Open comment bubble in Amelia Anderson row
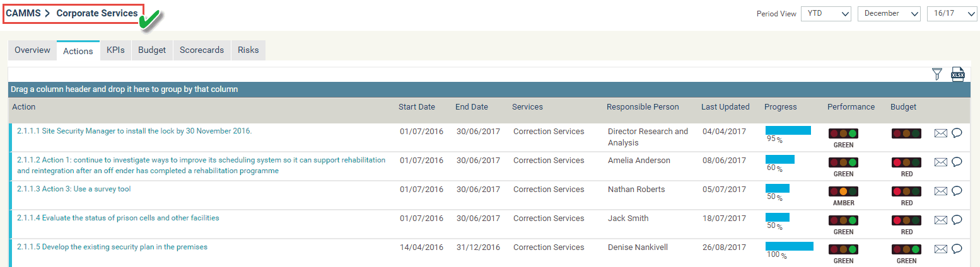This screenshot has width=980, height=267. click(x=957, y=161)
